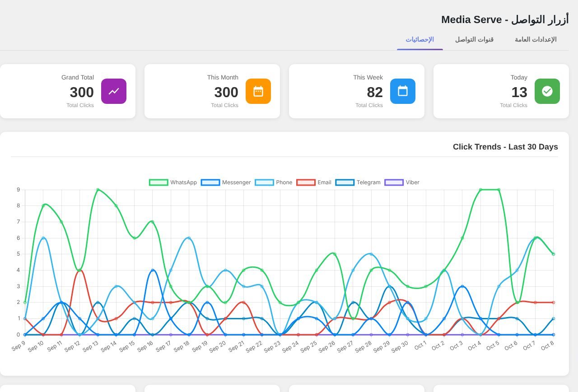Viewport: 578px width, 392px height.
Task: Click the Oct 8 x-axis label
Action: [547, 345]
